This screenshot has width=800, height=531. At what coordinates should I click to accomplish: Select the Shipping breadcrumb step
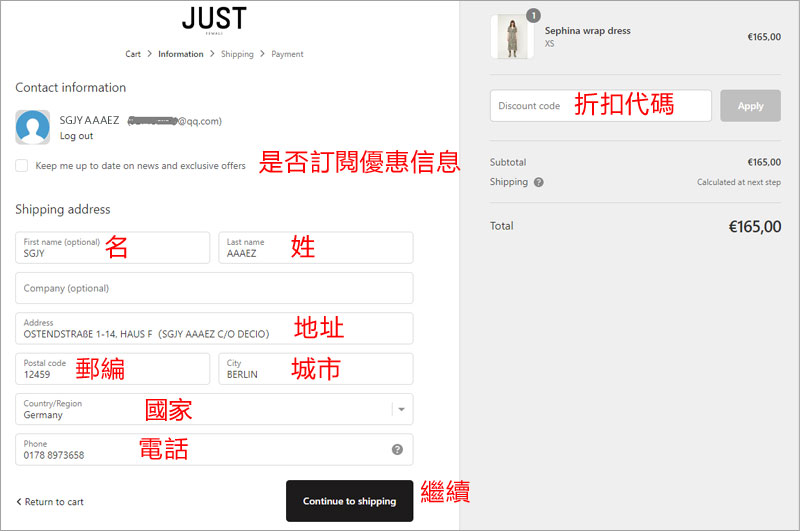coord(237,54)
